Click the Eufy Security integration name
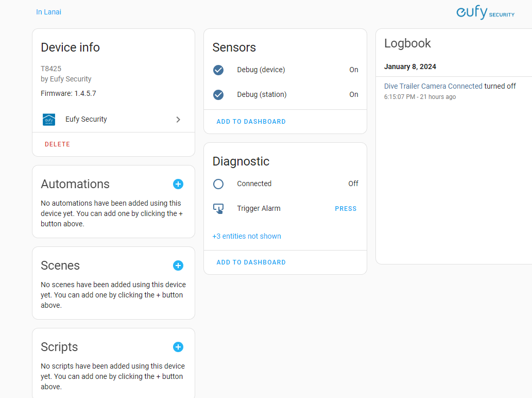The width and height of the screenshot is (532, 398). 86,119
